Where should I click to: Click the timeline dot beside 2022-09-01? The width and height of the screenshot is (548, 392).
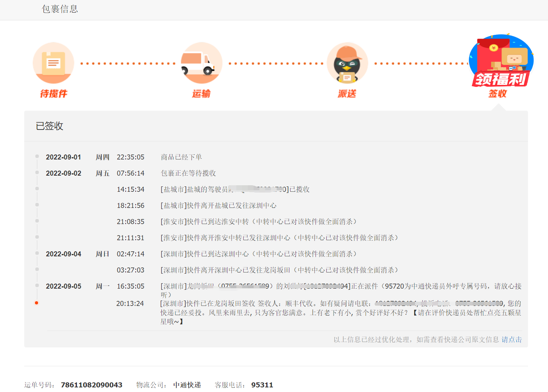point(37,156)
